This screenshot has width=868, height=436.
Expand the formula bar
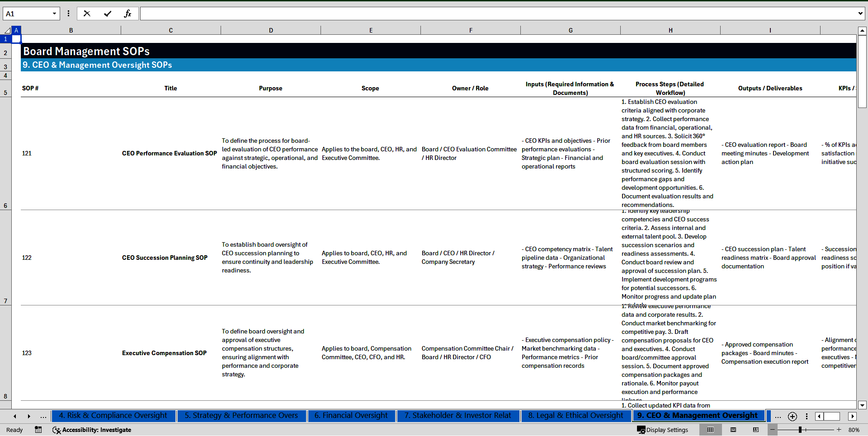(x=860, y=14)
